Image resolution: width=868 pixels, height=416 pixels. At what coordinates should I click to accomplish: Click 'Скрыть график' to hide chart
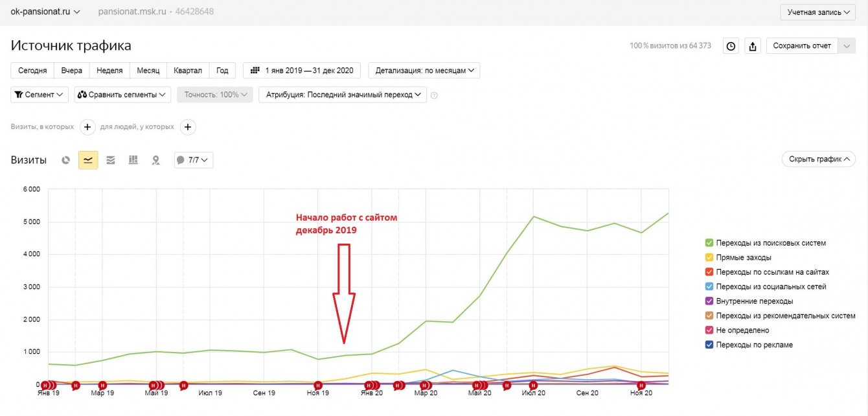tap(818, 159)
